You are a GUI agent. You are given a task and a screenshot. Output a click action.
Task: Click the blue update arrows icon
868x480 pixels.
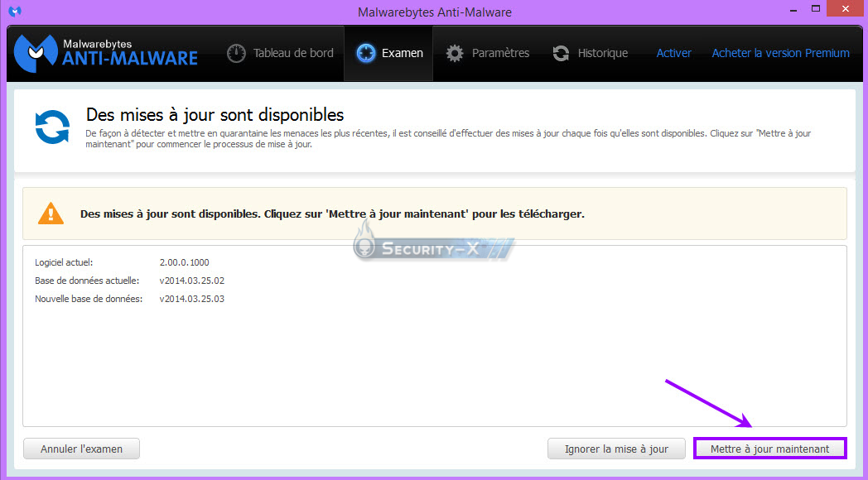(52, 127)
